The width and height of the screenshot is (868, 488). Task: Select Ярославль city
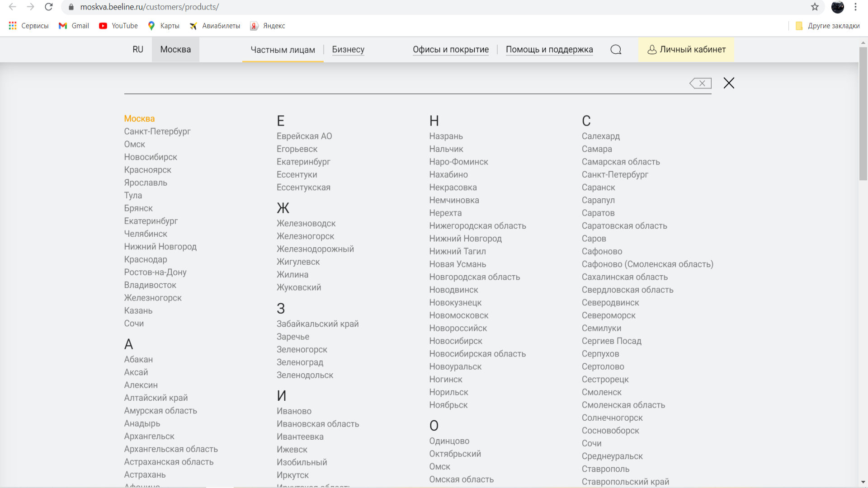tap(146, 183)
